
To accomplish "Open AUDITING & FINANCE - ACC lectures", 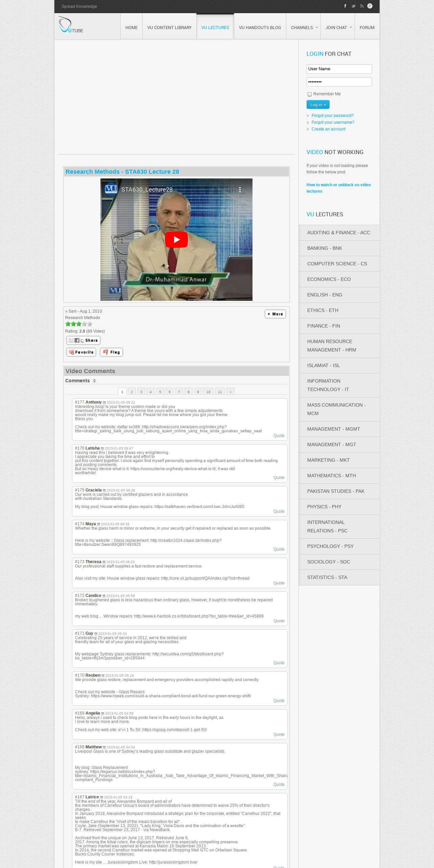I will (339, 233).
